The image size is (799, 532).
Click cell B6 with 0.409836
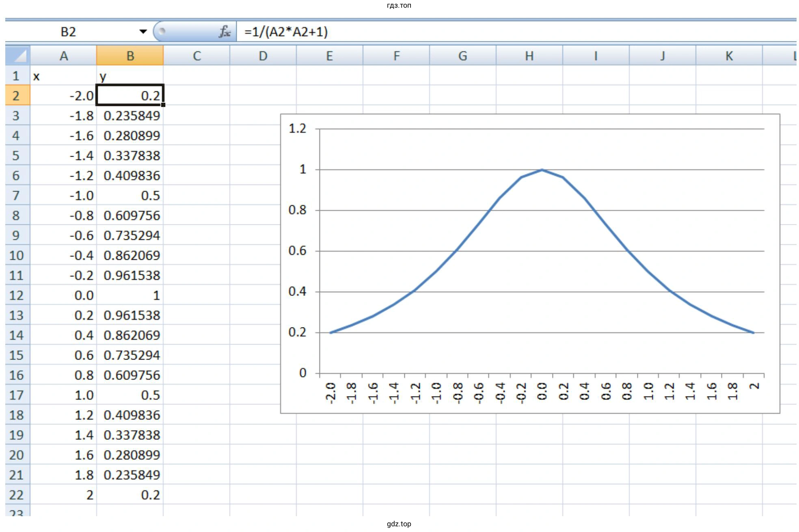pyautogui.click(x=130, y=175)
